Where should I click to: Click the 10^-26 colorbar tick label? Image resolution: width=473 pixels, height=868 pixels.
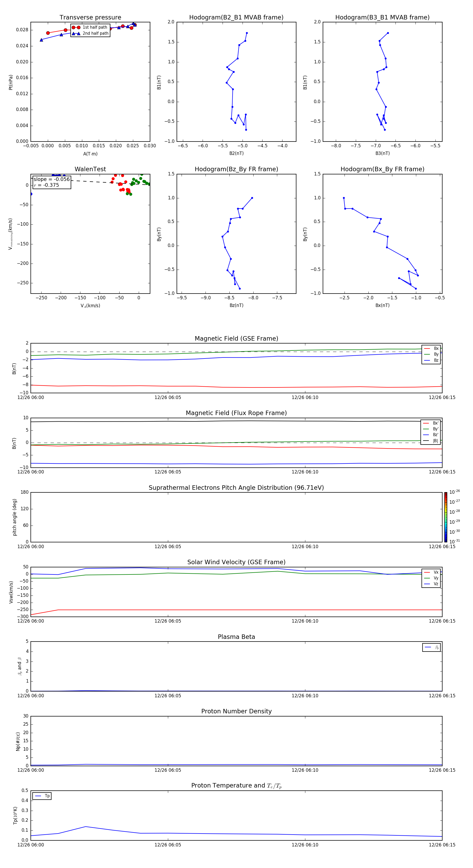pyautogui.click(x=455, y=492)
